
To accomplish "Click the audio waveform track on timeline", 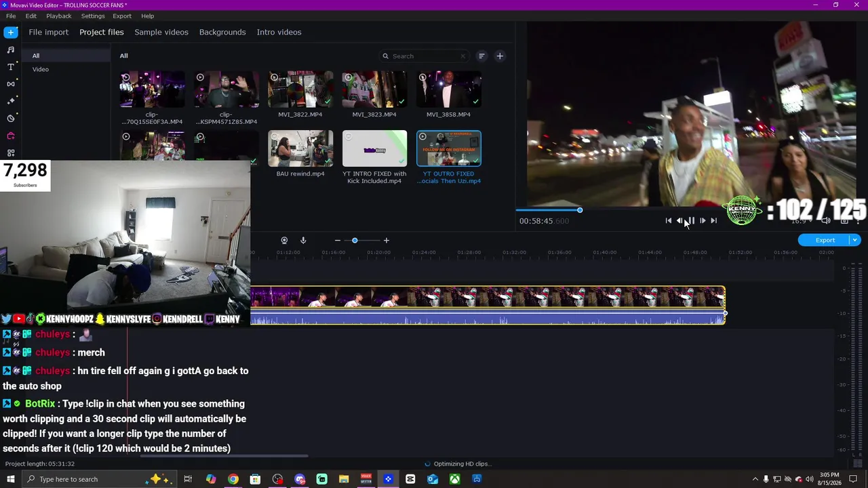I will point(488,318).
